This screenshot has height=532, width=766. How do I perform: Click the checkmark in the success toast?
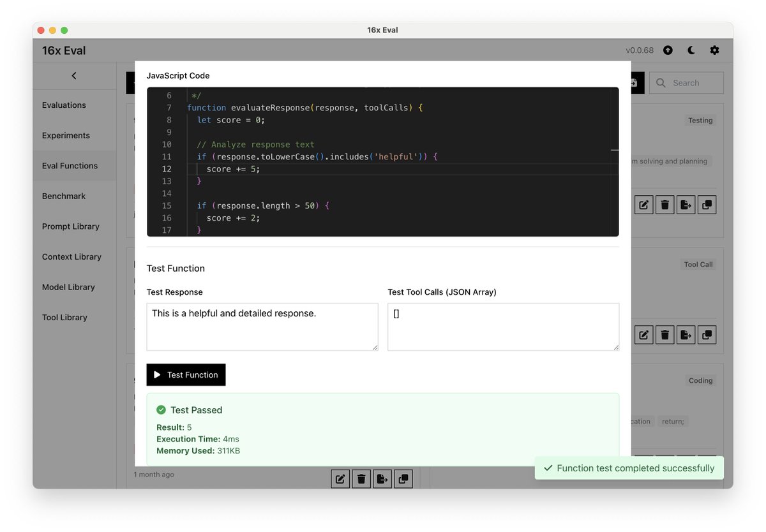[548, 468]
